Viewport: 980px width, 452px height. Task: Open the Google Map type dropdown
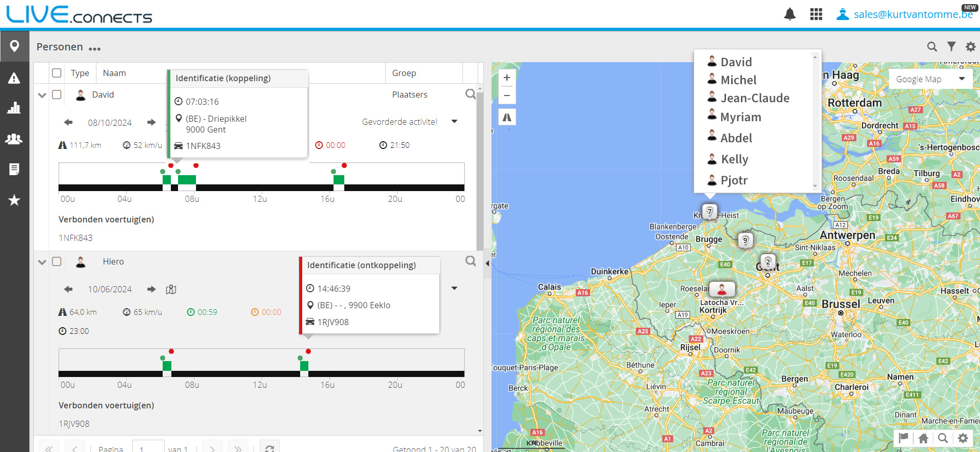[x=931, y=79]
